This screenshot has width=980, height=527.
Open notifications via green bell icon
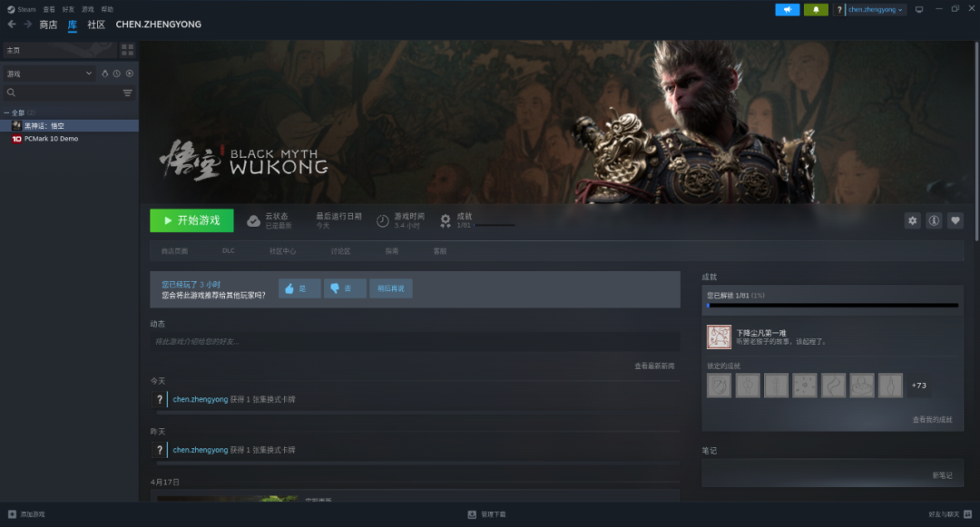816,9
